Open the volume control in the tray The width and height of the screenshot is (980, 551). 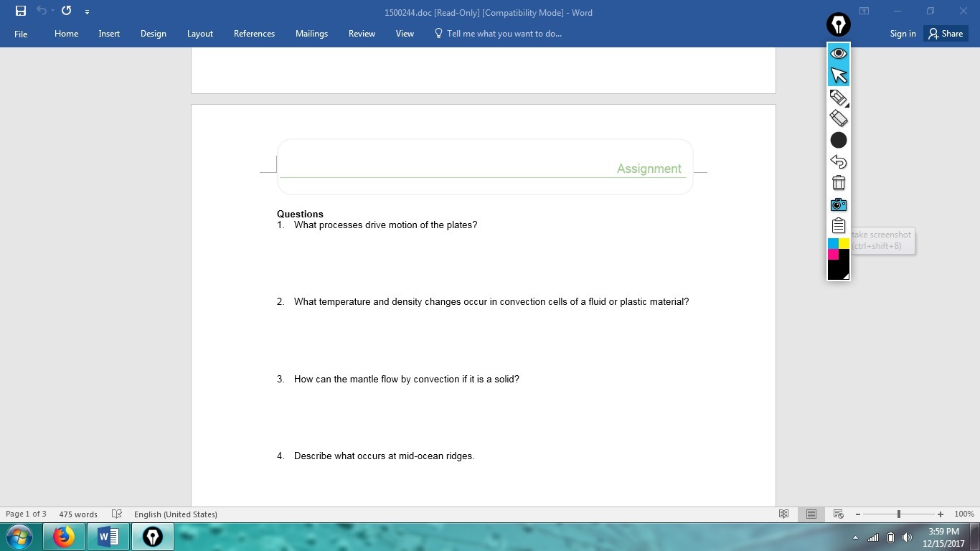point(907,537)
